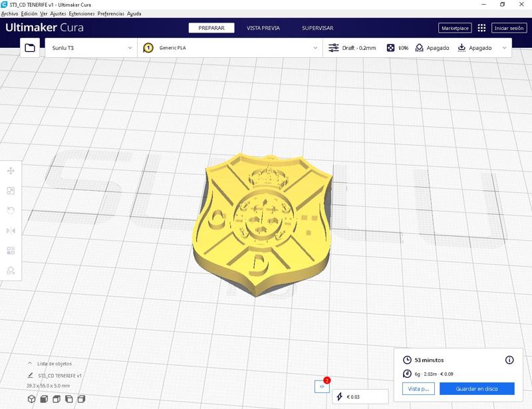The height and width of the screenshot is (409, 532).
Task: Switch to right side view cube icon
Action: tap(81, 399)
